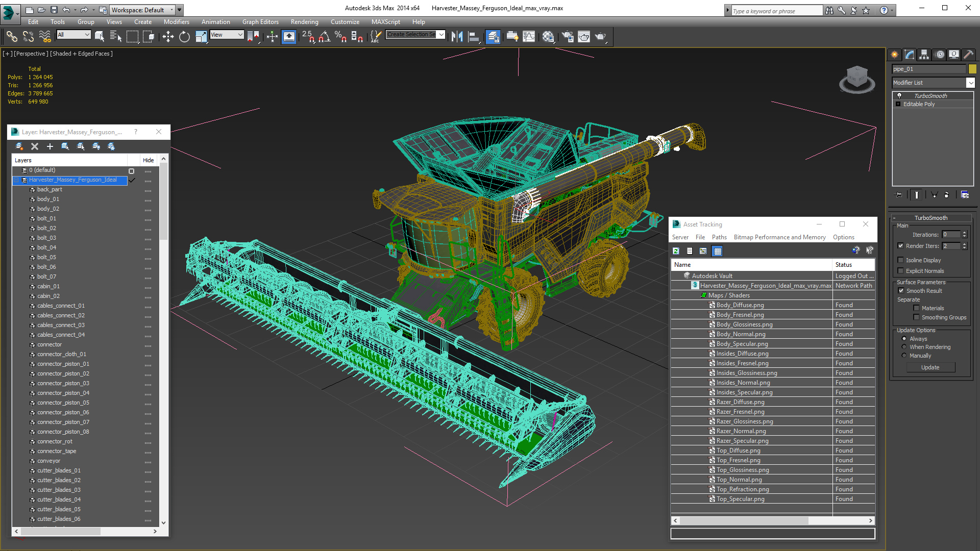Click pipe_01 object color swatch

pos(972,69)
